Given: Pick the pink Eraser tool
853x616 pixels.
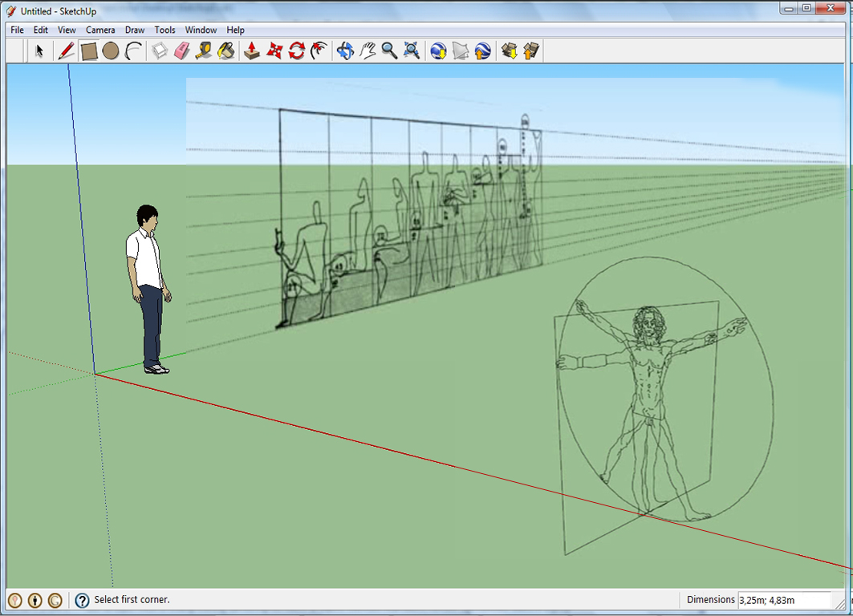Looking at the screenshot, I should tap(181, 51).
